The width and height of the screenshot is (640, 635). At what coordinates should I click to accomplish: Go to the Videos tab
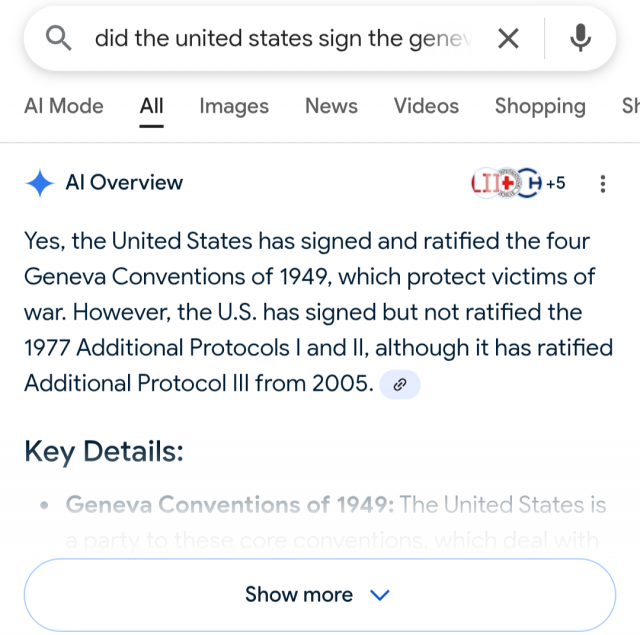[x=426, y=106]
